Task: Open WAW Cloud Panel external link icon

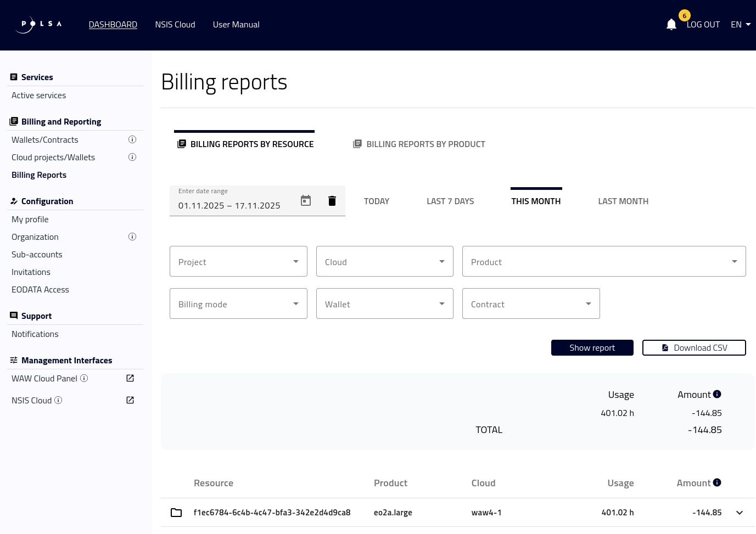Action: 130,378
